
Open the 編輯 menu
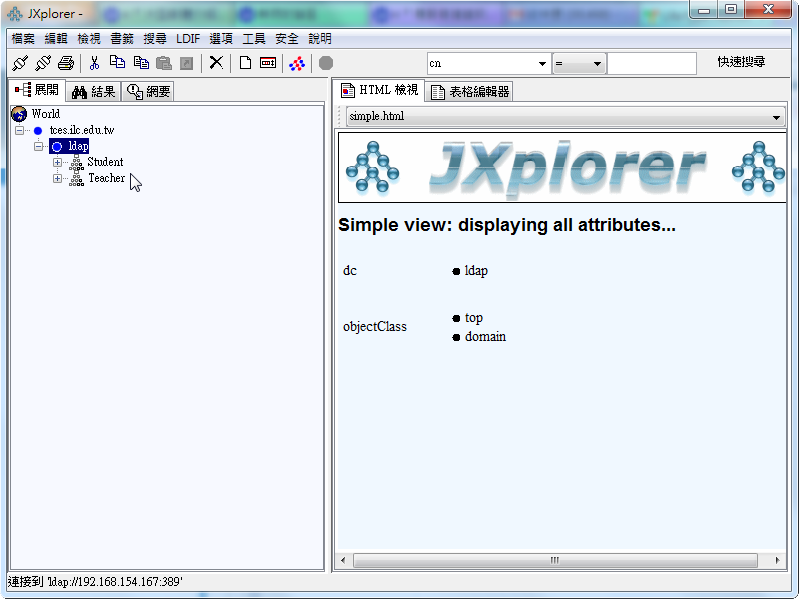pyautogui.click(x=56, y=39)
